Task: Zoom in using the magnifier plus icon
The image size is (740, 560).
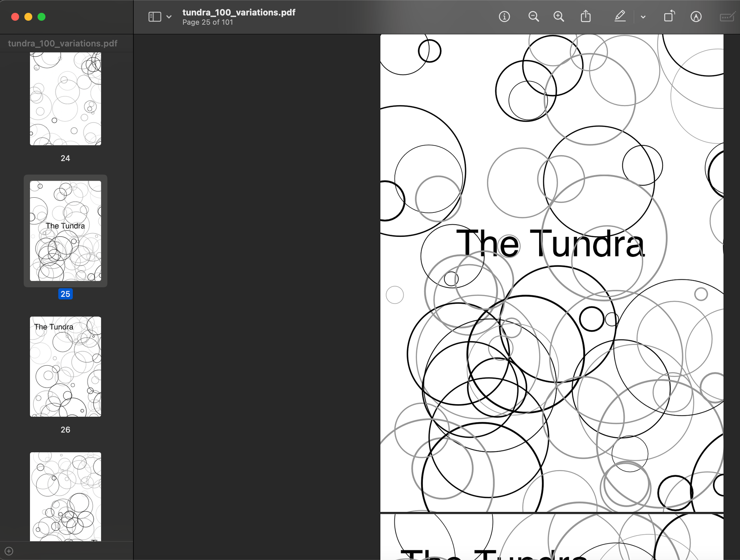Action: (x=558, y=17)
